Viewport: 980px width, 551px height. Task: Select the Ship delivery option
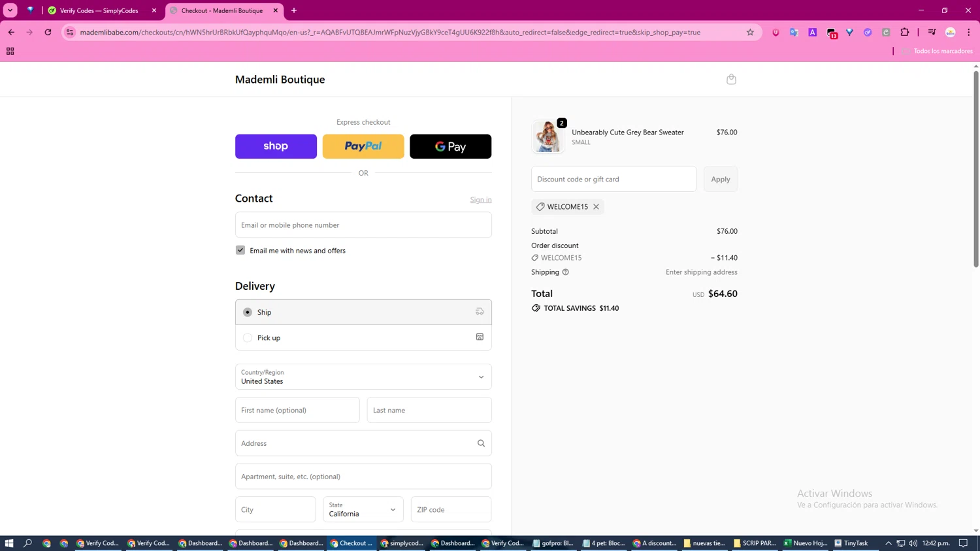(x=363, y=312)
